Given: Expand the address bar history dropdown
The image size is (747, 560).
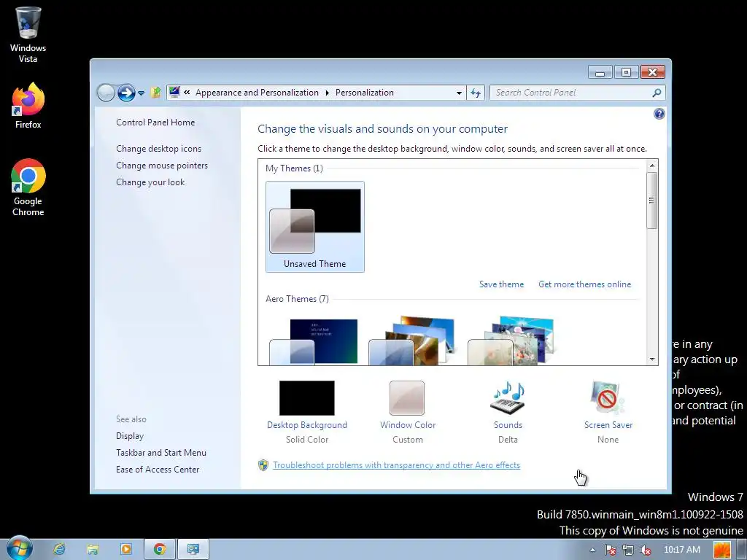Looking at the screenshot, I should [x=459, y=93].
